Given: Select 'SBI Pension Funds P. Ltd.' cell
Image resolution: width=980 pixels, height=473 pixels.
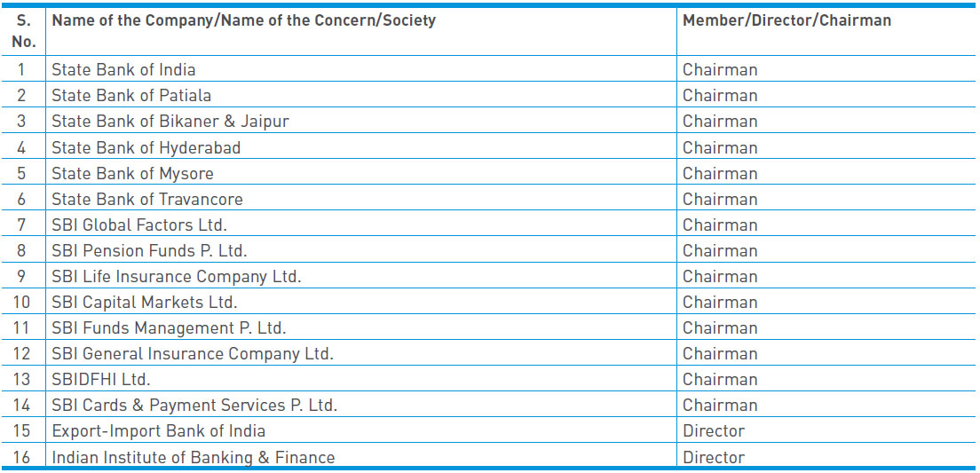Looking at the screenshot, I should [149, 250].
